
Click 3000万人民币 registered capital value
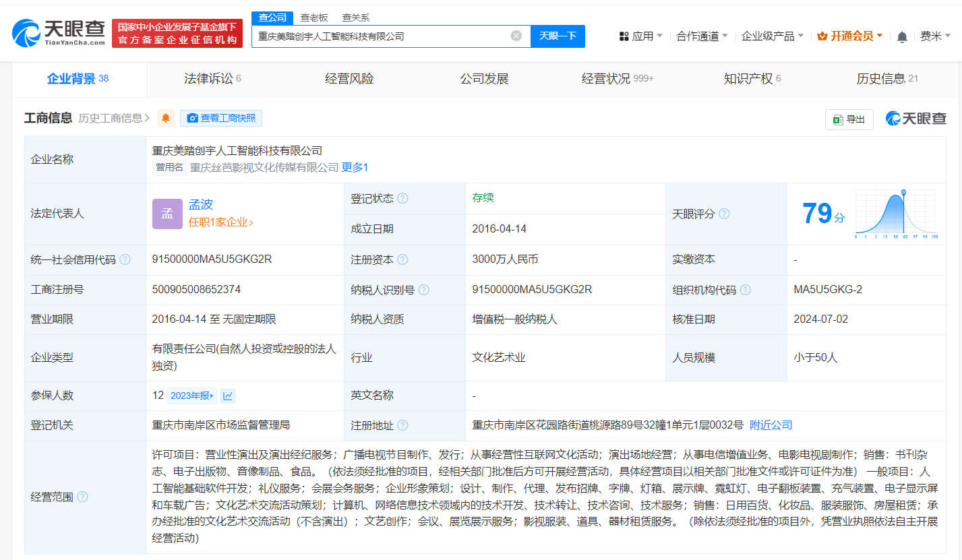[505, 259]
